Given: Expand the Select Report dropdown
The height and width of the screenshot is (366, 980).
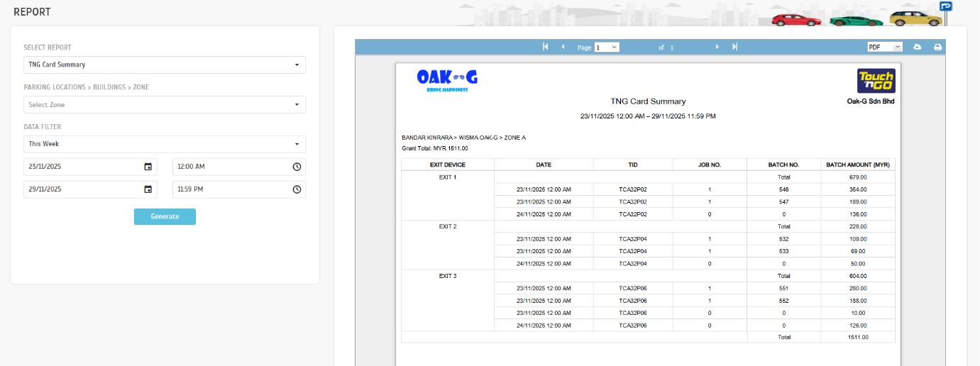Looking at the screenshot, I should 165,65.
